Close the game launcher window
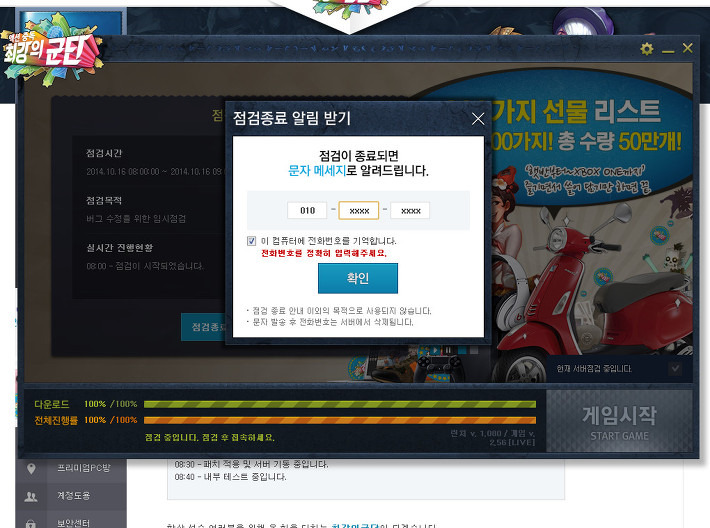This screenshot has height=528, width=710. point(687,48)
